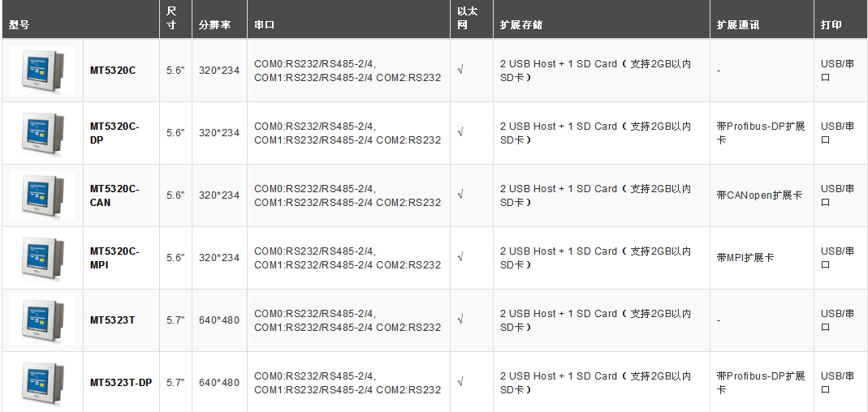This screenshot has height=412, width=868.
Task: Select the MT5320C-CAN product photo
Action: pos(42,195)
